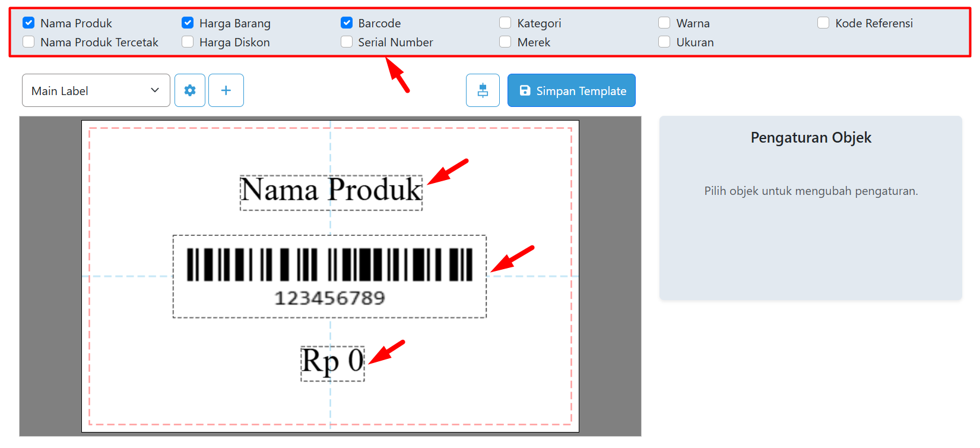Add new label with plus icon
The height and width of the screenshot is (448, 980).
click(226, 90)
